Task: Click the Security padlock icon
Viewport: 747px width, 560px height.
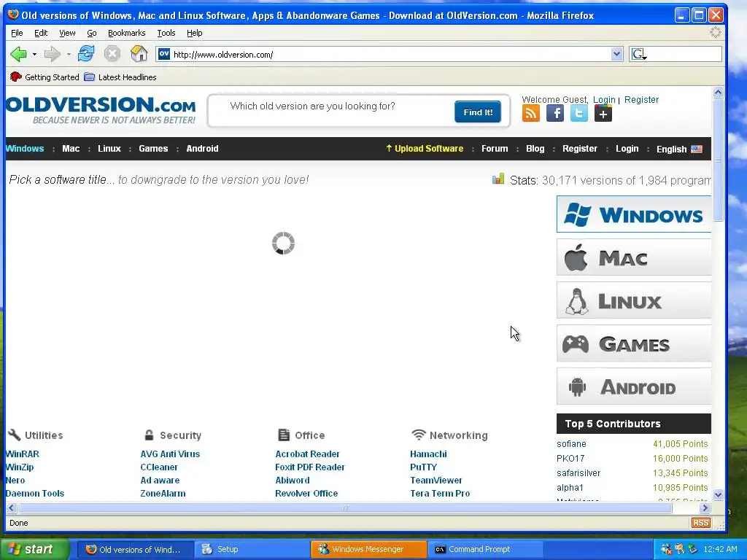Action: [149, 435]
